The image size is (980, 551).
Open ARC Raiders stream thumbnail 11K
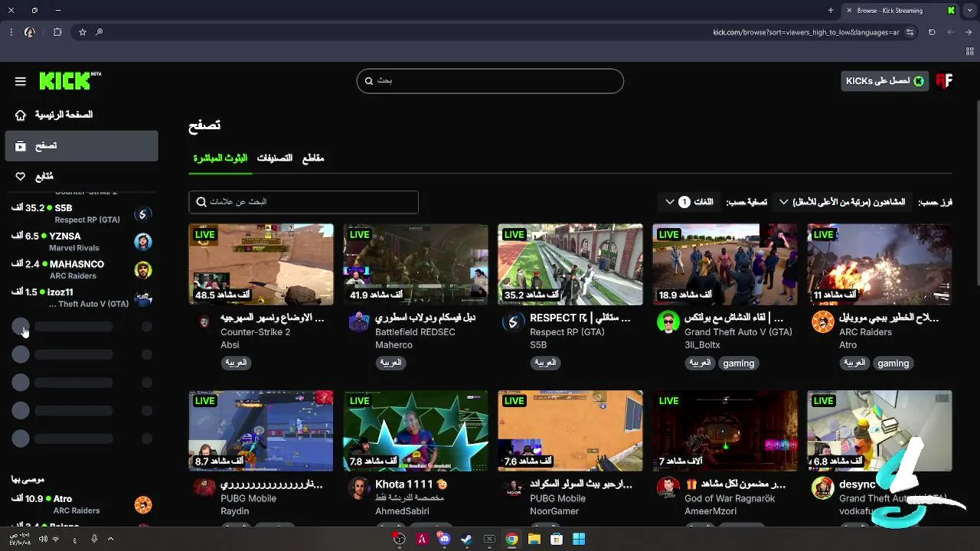[880, 264]
